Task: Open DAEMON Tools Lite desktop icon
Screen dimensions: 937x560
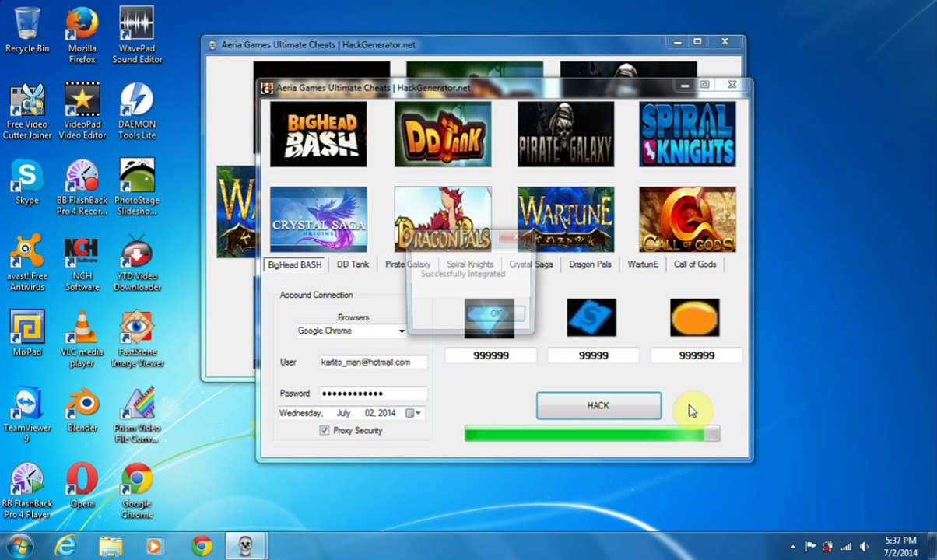Action: tap(137, 111)
